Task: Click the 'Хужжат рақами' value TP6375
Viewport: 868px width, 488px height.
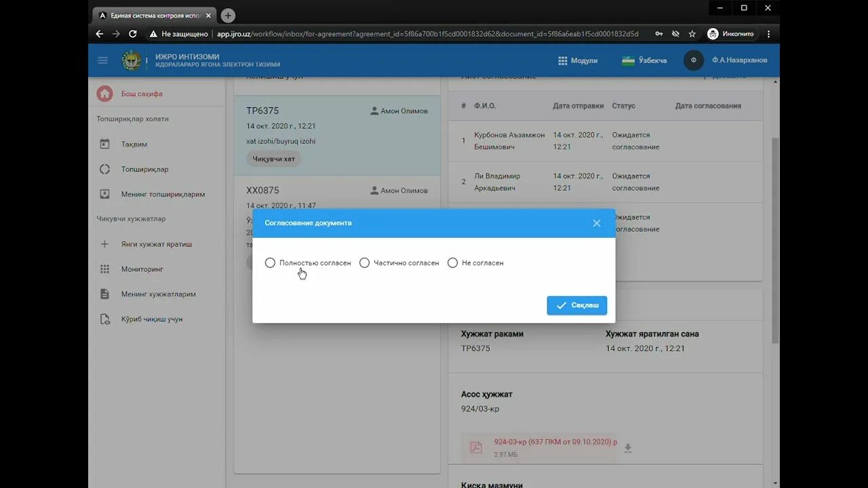Action: 475,348
